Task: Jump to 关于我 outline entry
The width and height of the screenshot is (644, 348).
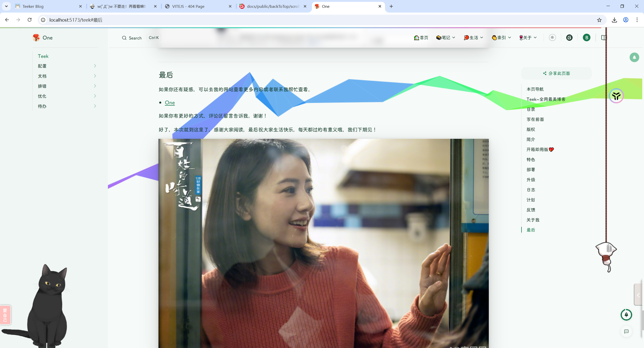Action: coord(533,220)
